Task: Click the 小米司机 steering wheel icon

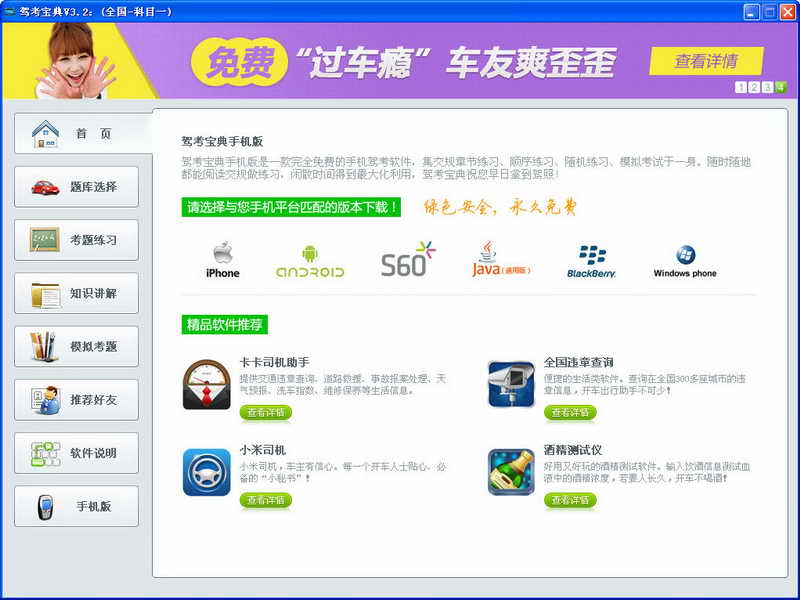Action: (x=207, y=472)
